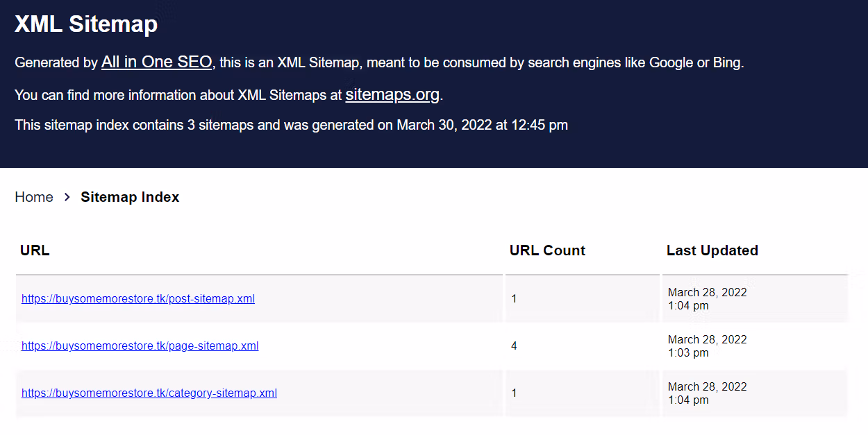The height and width of the screenshot is (435, 868).
Task: Open the post-sitemap.xml link
Action: pyautogui.click(x=137, y=298)
